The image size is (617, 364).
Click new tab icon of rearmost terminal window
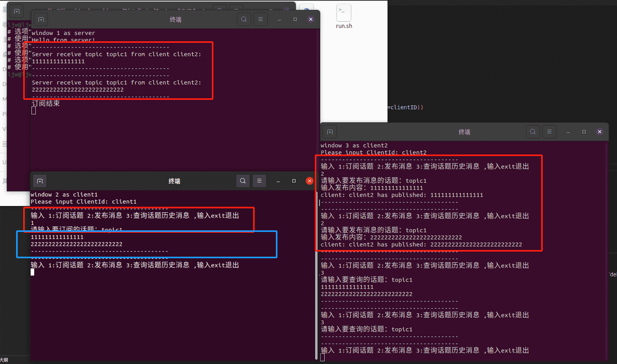pos(17,11)
